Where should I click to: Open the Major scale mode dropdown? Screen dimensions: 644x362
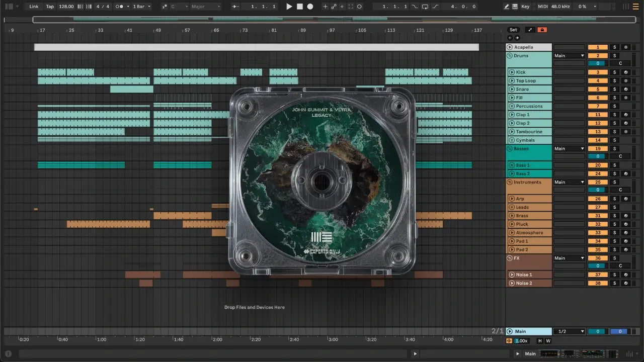coord(205,7)
